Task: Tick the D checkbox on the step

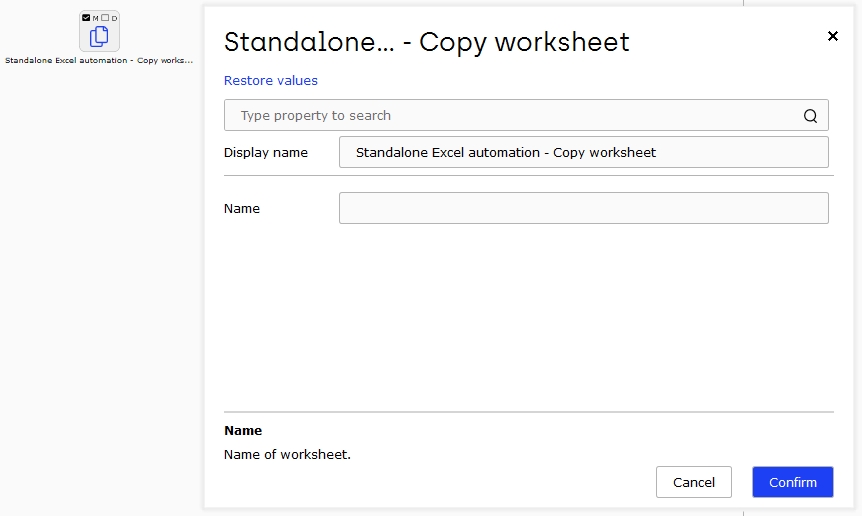Action: click(105, 18)
